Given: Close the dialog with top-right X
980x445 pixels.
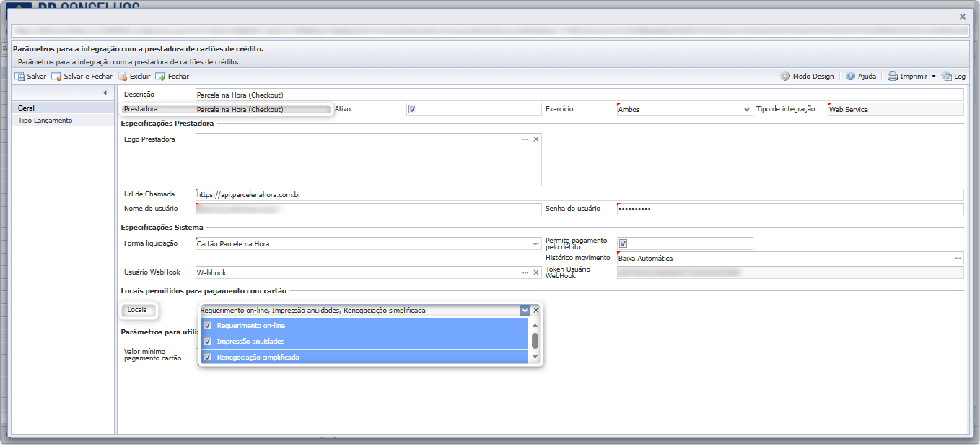Looking at the screenshot, I should point(962,16).
